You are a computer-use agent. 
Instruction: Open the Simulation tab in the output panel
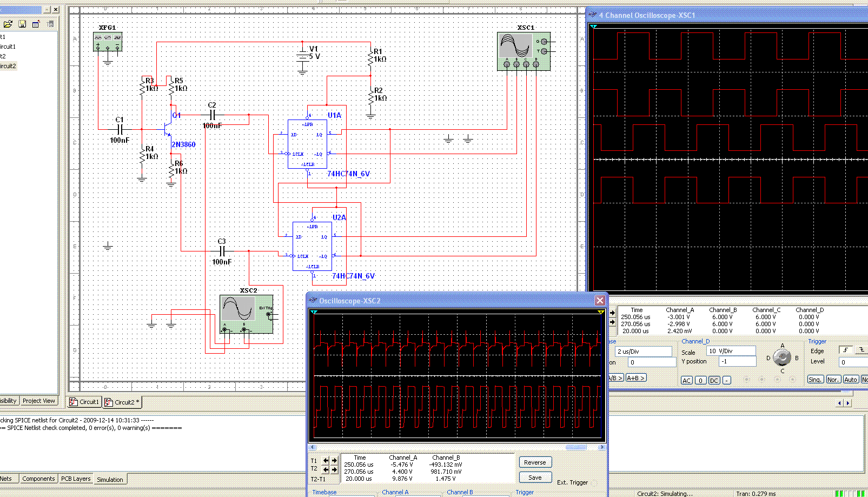pyautogui.click(x=110, y=479)
